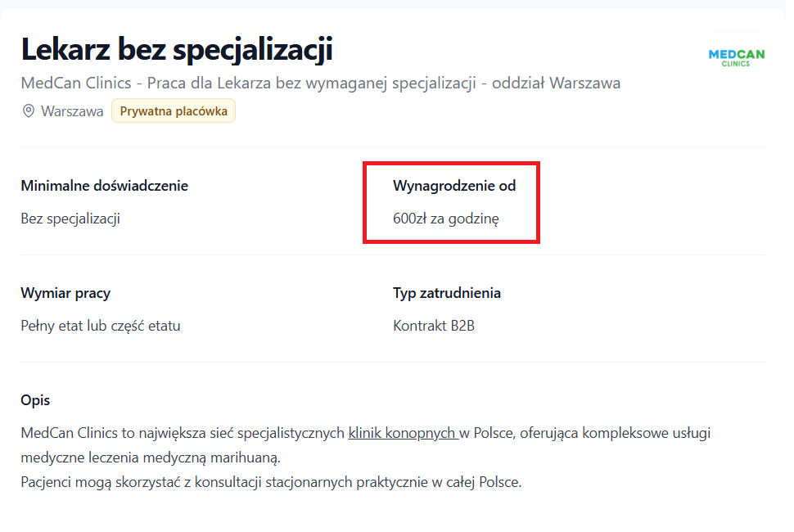This screenshot has width=794, height=532.
Task: Select the "Pełny etat lub część etatu" value
Action: coord(101,326)
